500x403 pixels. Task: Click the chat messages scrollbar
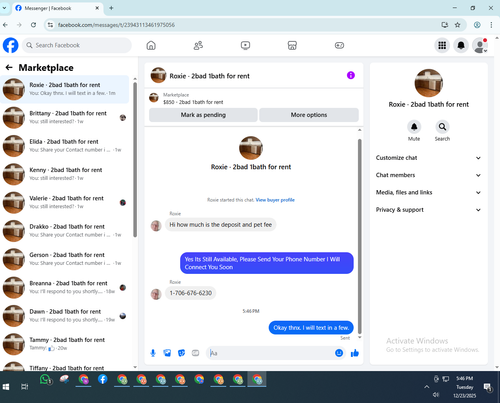click(x=359, y=236)
